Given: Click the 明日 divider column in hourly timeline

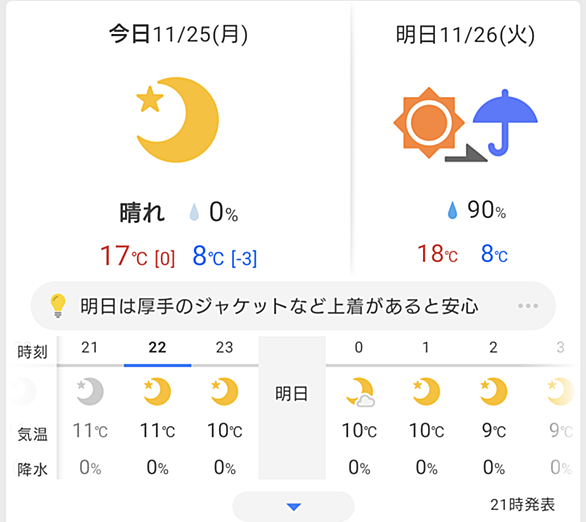Looking at the screenshot, I should (292, 408).
